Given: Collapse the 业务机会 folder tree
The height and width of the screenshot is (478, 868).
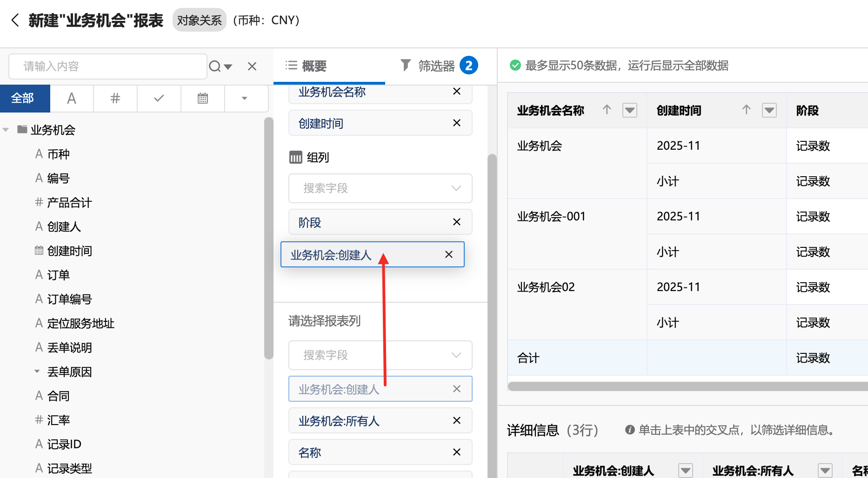Looking at the screenshot, I should click(7, 130).
